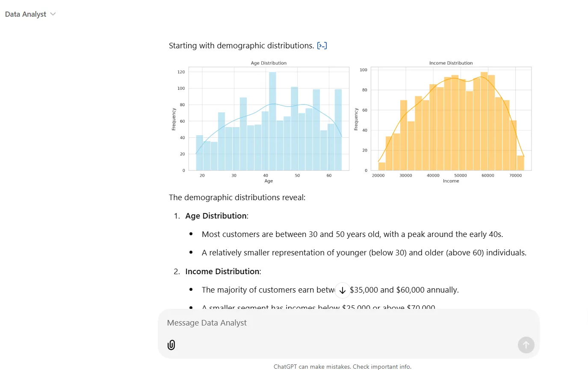
Task: Click the tallest orange bar in Income chart
Action: [x=484, y=121]
